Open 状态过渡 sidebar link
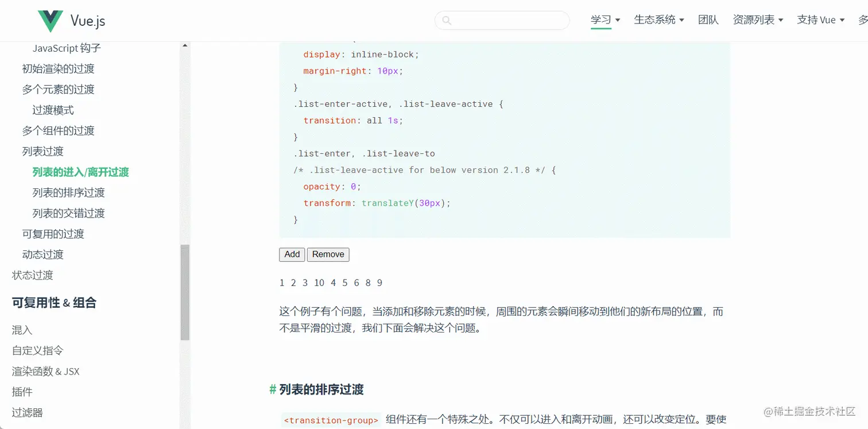 32,276
